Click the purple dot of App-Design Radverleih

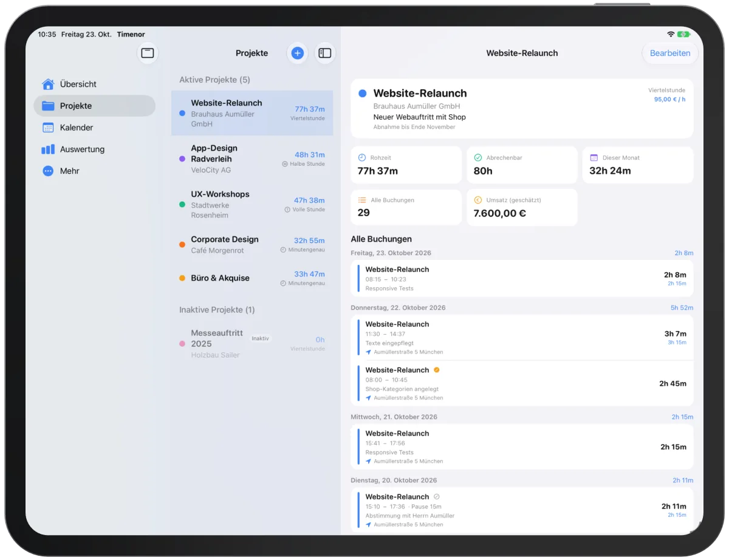[182, 159]
